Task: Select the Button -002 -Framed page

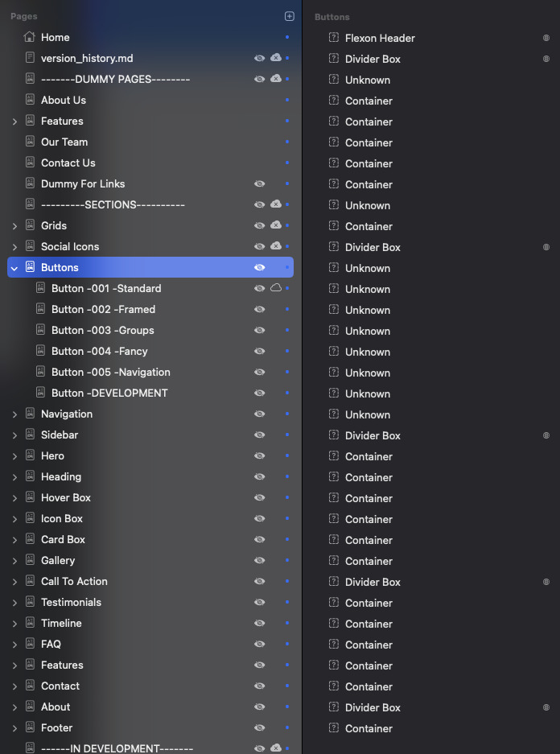Action: [103, 309]
